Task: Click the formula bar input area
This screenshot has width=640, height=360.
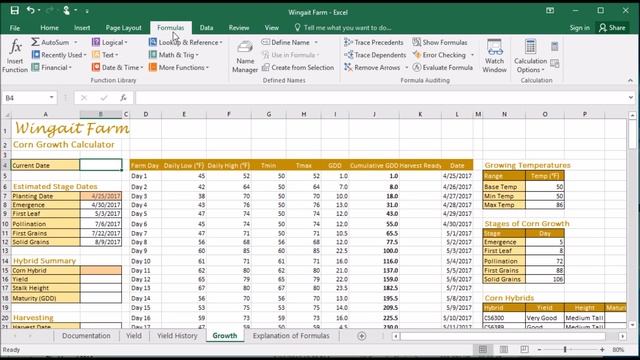Action: pos(380,98)
